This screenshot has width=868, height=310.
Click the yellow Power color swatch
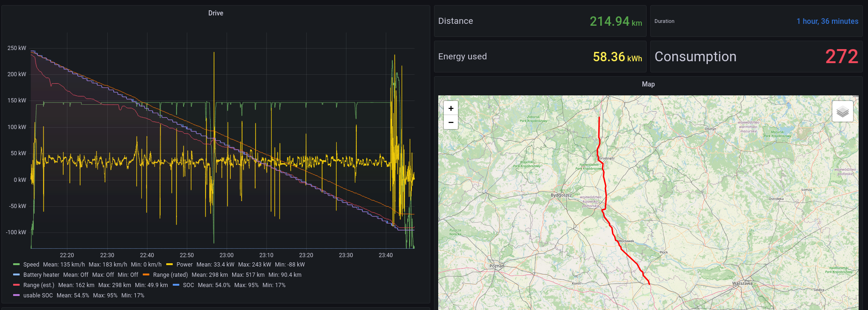[x=169, y=265]
